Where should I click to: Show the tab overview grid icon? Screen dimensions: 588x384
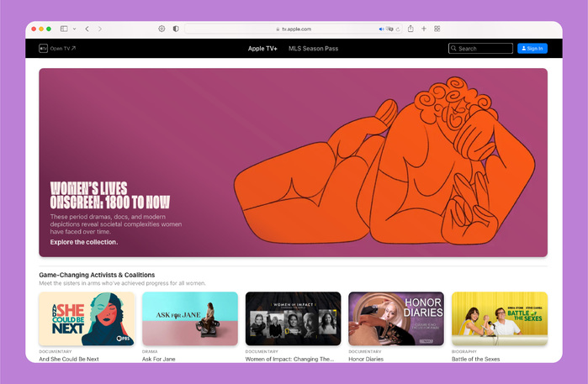coord(437,29)
